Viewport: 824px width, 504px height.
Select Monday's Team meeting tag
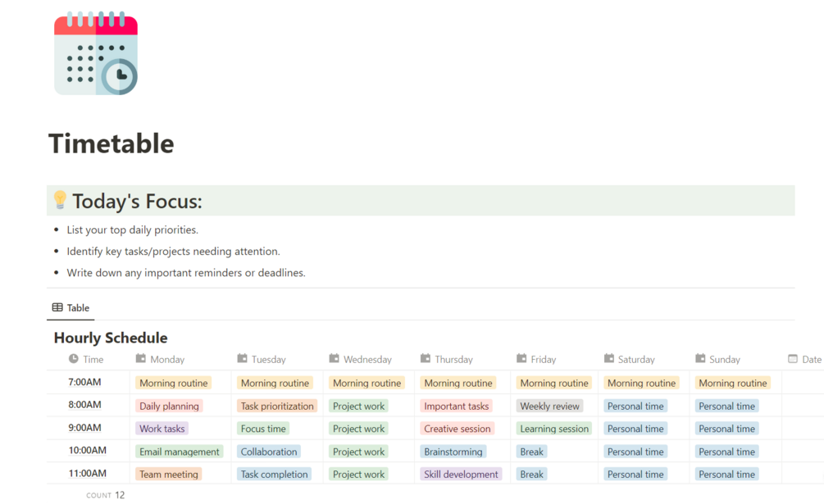point(169,474)
